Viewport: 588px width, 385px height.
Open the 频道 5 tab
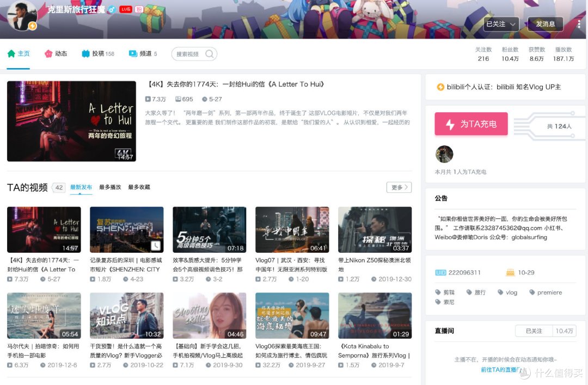[x=143, y=54]
